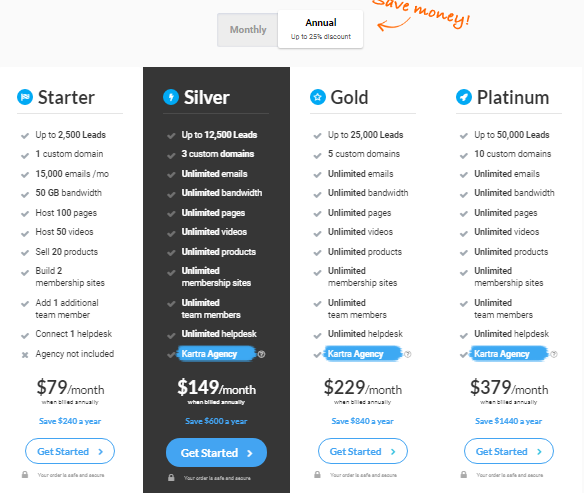Viewport: 584px width, 493px height.
Task: Click Save $1440 a year text
Action: click(508, 421)
